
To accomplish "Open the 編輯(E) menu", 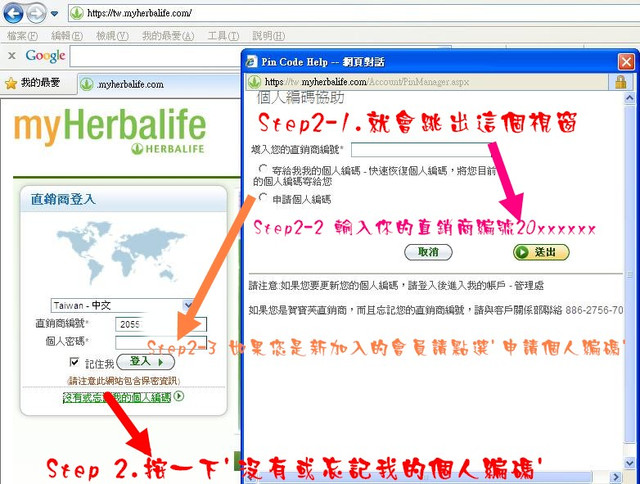I will [x=67, y=36].
